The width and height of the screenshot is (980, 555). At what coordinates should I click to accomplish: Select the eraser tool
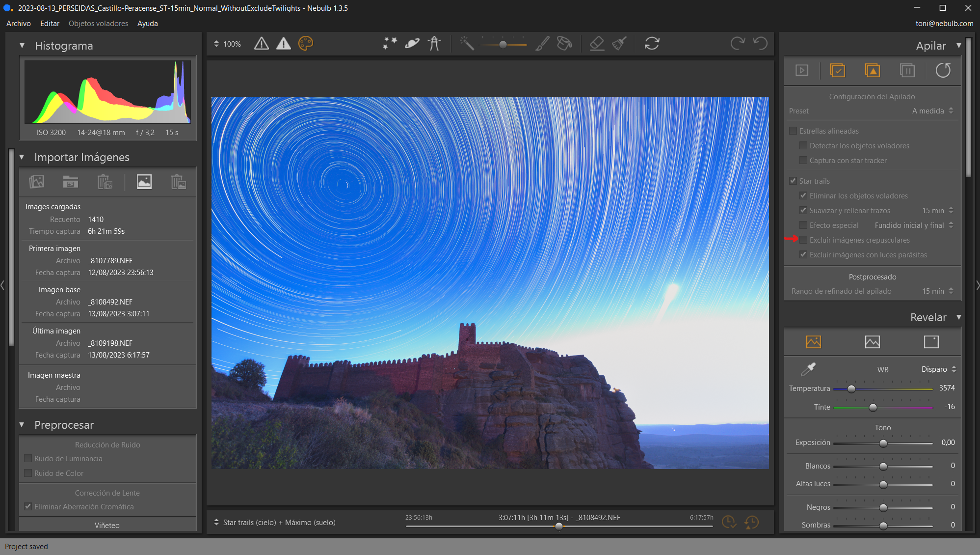(597, 44)
